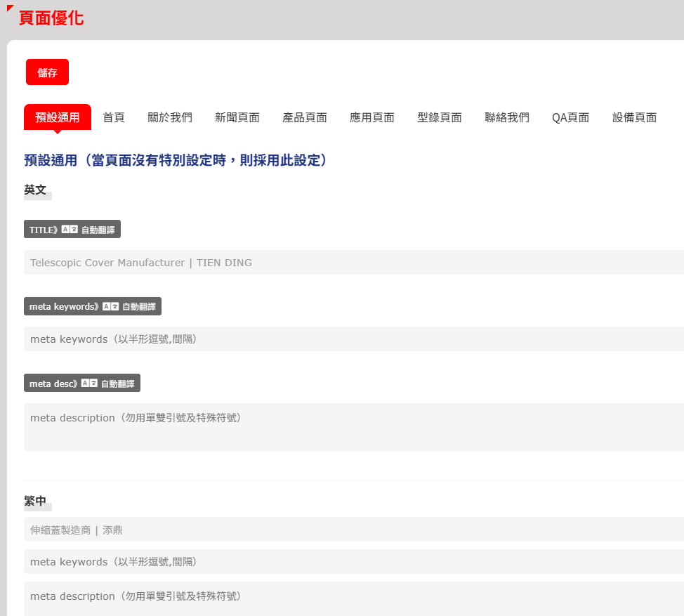Image resolution: width=684 pixels, height=616 pixels.
Task: Select the QA頁面 tab
Action: (570, 117)
